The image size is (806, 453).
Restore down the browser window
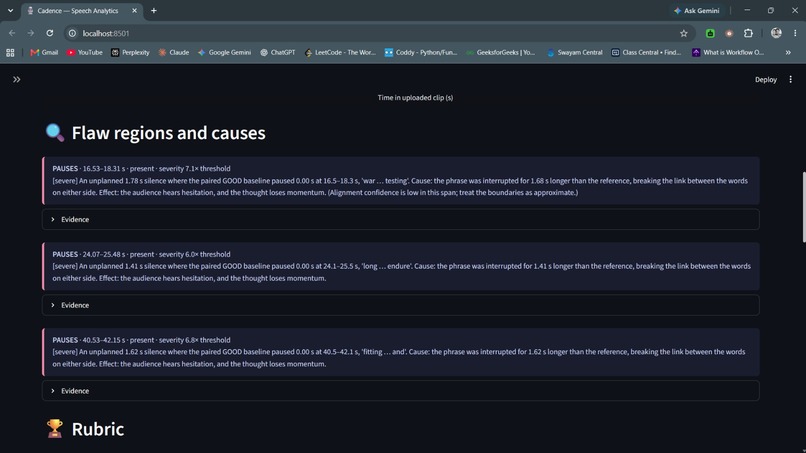771,11
